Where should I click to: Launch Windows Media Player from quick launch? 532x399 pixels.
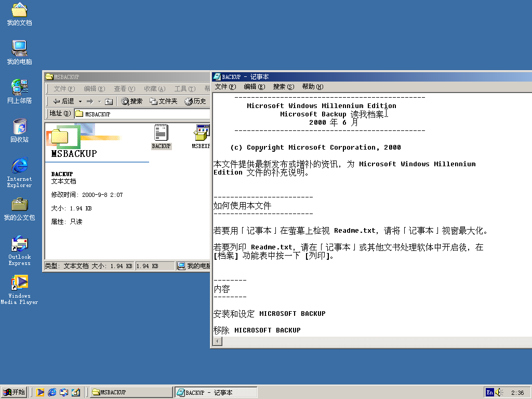coord(40,392)
